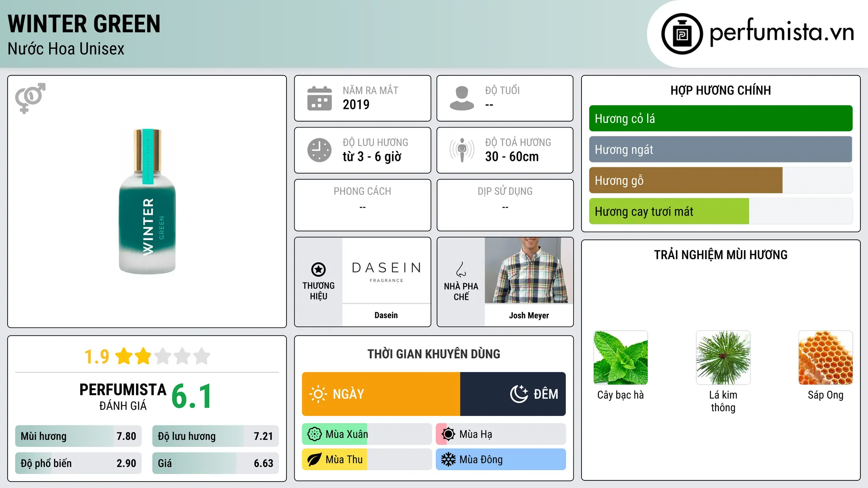This screenshot has height=488, width=868.
Task: Click the Perfumista 6.1 score
Action: (x=192, y=396)
